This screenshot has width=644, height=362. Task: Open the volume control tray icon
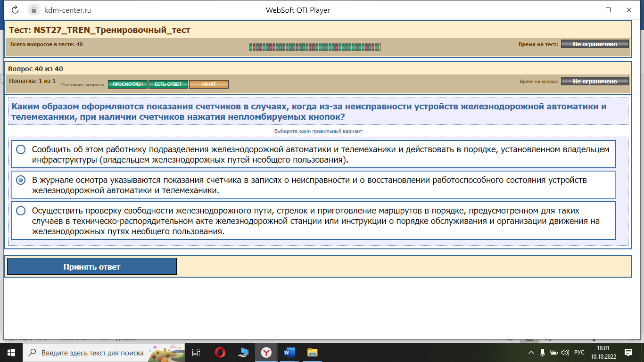tap(565, 352)
